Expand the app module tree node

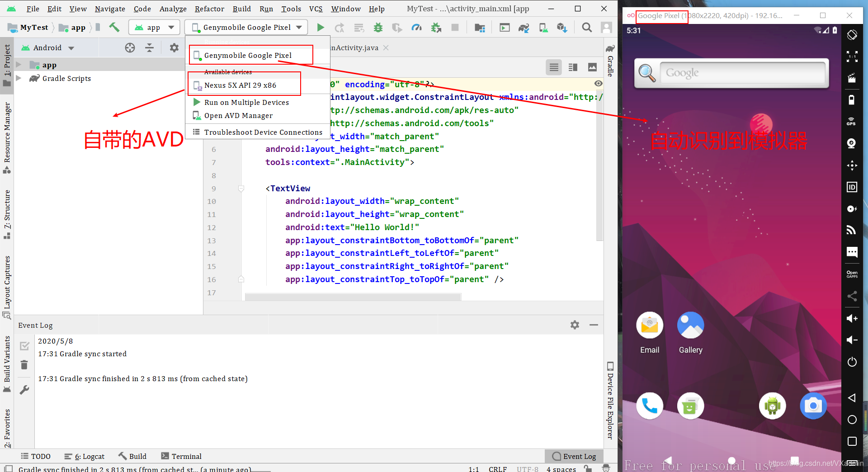(19, 65)
